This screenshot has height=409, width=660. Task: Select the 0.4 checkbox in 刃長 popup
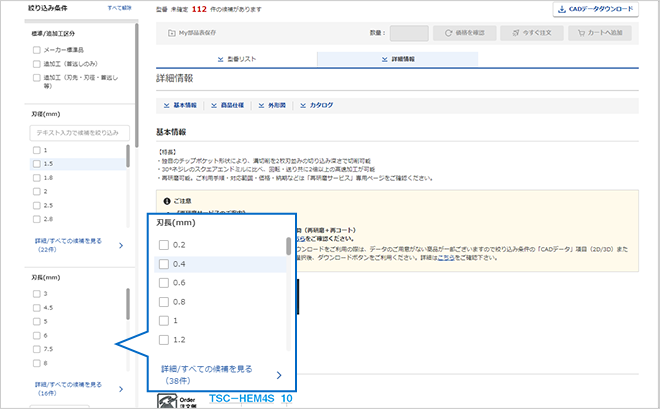tap(165, 265)
